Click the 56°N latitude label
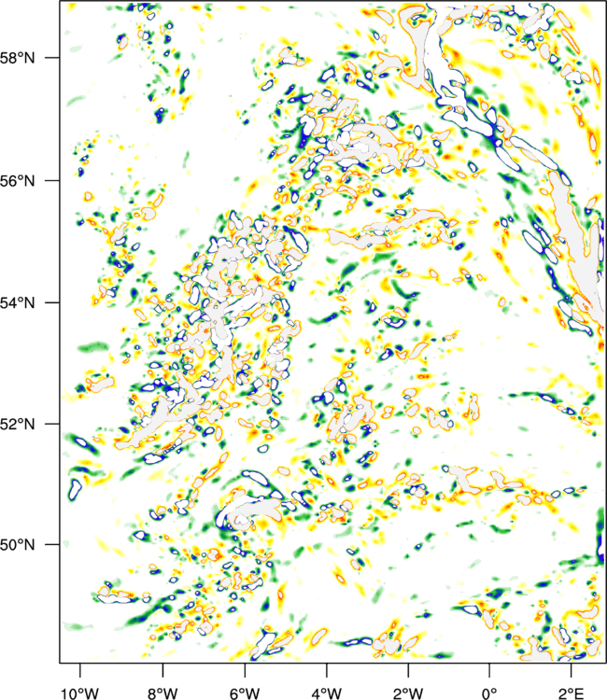 (17, 181)
